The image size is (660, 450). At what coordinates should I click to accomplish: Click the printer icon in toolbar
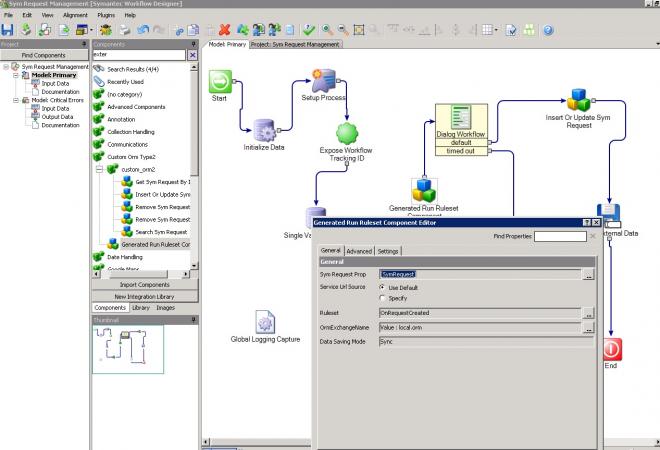coord(125,30)
